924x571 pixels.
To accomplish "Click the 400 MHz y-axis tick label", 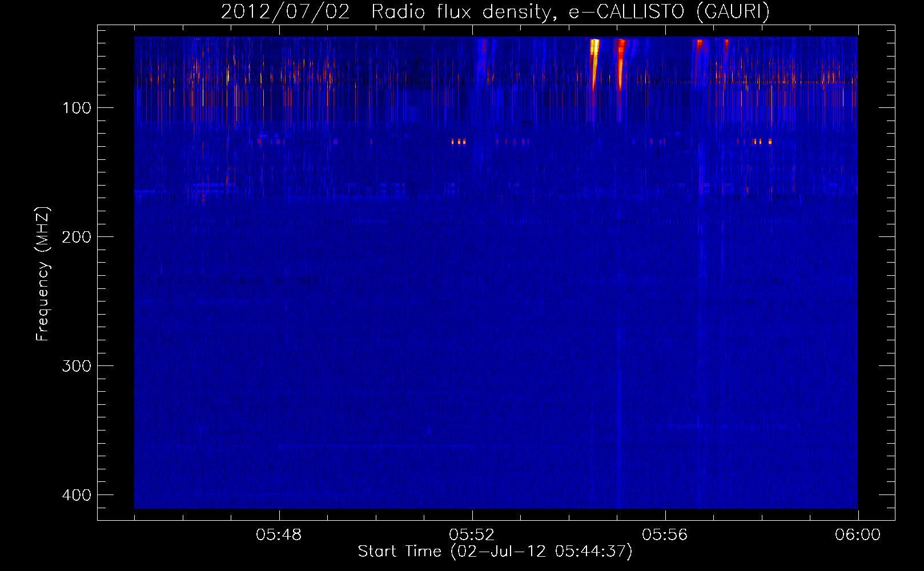I will [77, 495].
